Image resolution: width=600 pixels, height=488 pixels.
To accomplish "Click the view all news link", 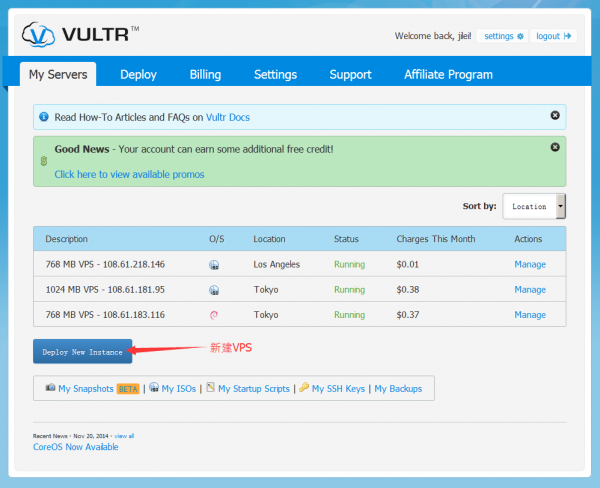I will [x=124, y=436].
